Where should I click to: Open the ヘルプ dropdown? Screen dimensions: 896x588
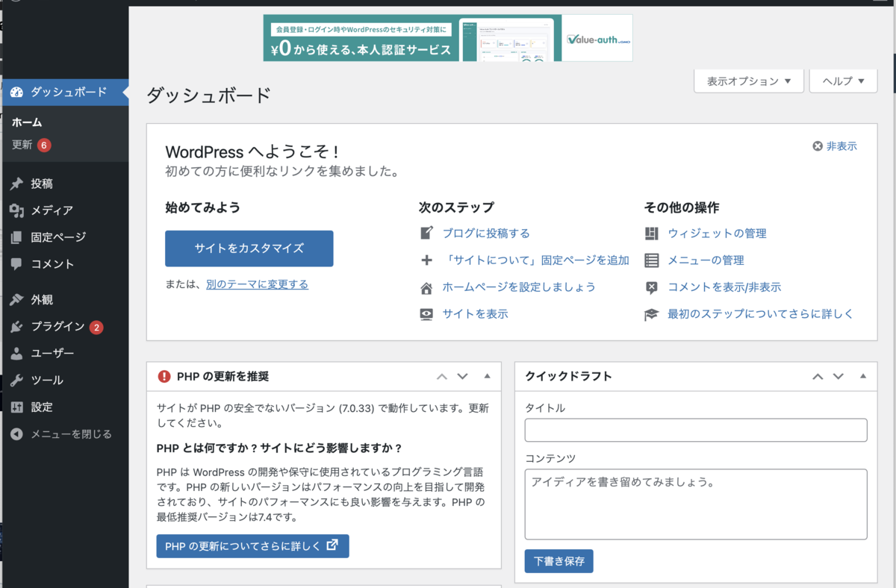tap(843, 81)
